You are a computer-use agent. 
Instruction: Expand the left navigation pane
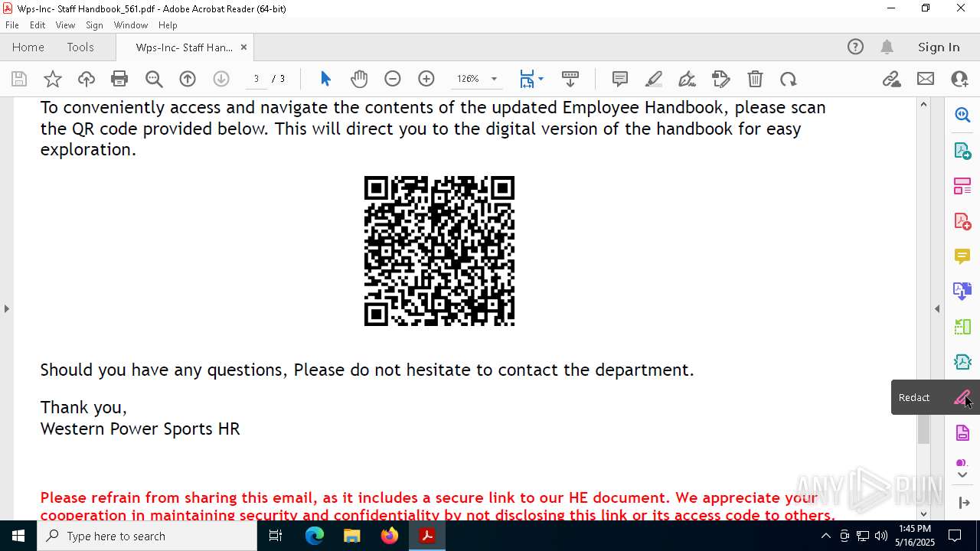[x=6, y=308]
